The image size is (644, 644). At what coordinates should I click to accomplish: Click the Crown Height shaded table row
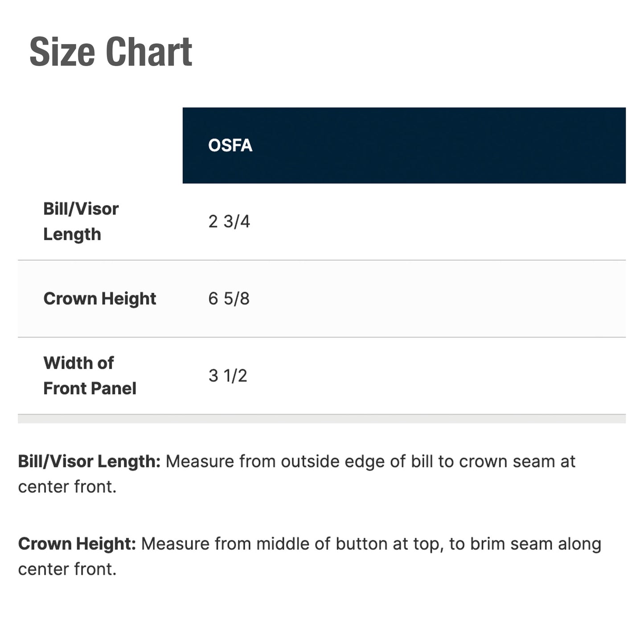[x=322, y=299]
